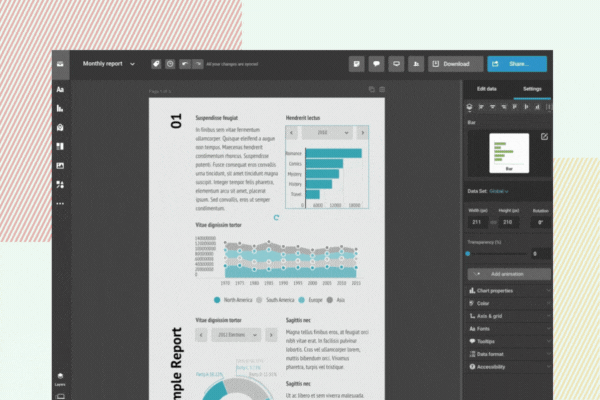The width and height of the screenshot is (600, 400).
Task: Open the 2011 Elections dropdown
Action: tap(236, 335)
